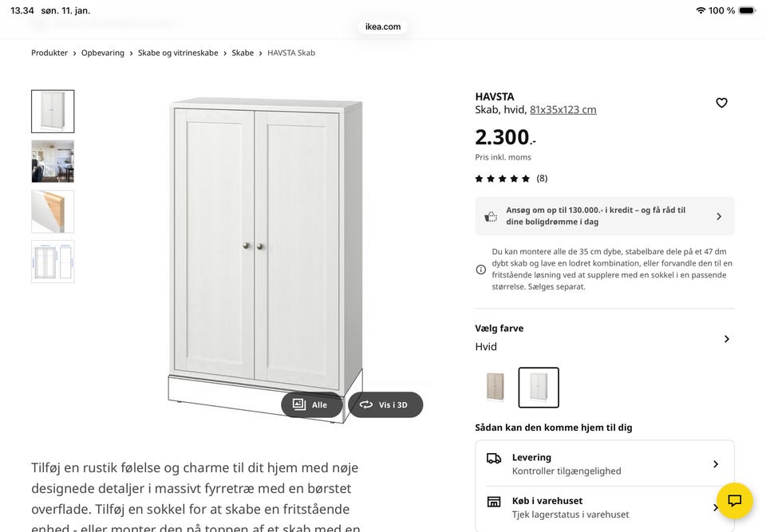Open the 81x35x123 cm dimensions link

pos(563,109)
